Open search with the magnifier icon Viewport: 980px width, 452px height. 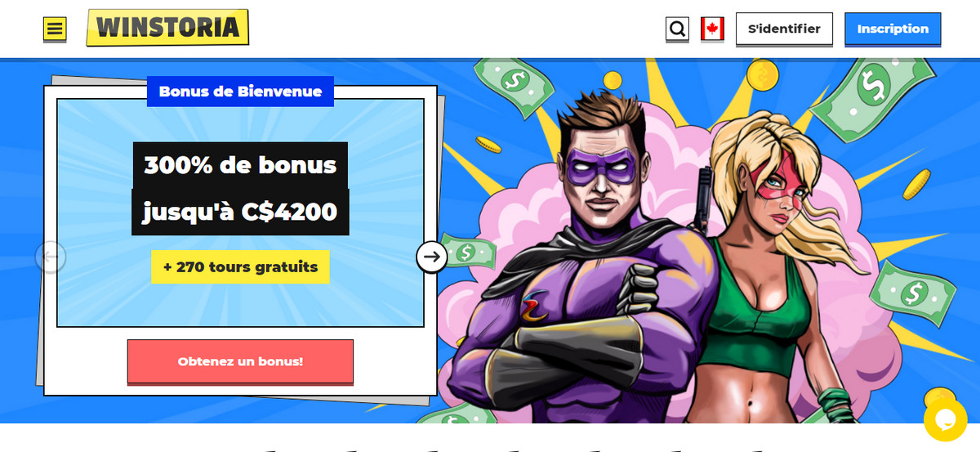677,29
